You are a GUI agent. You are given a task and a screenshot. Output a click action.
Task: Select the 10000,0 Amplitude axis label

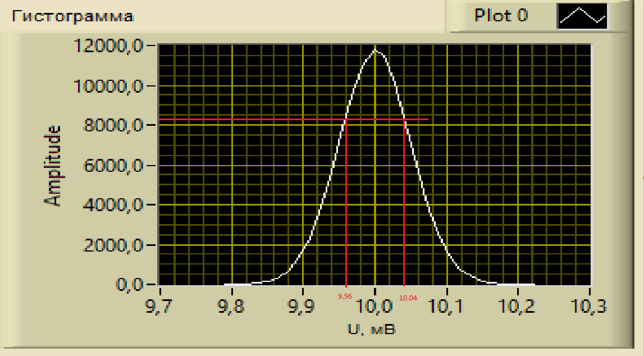108,86
